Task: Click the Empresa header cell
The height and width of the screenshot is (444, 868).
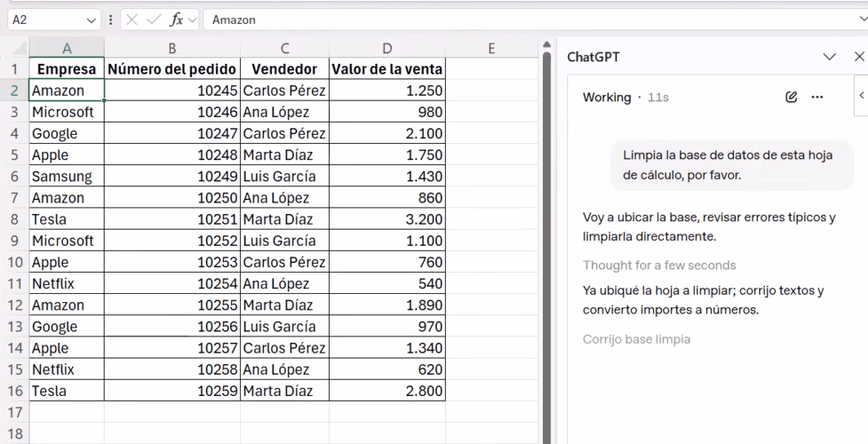Action: [x=67, y=69]
